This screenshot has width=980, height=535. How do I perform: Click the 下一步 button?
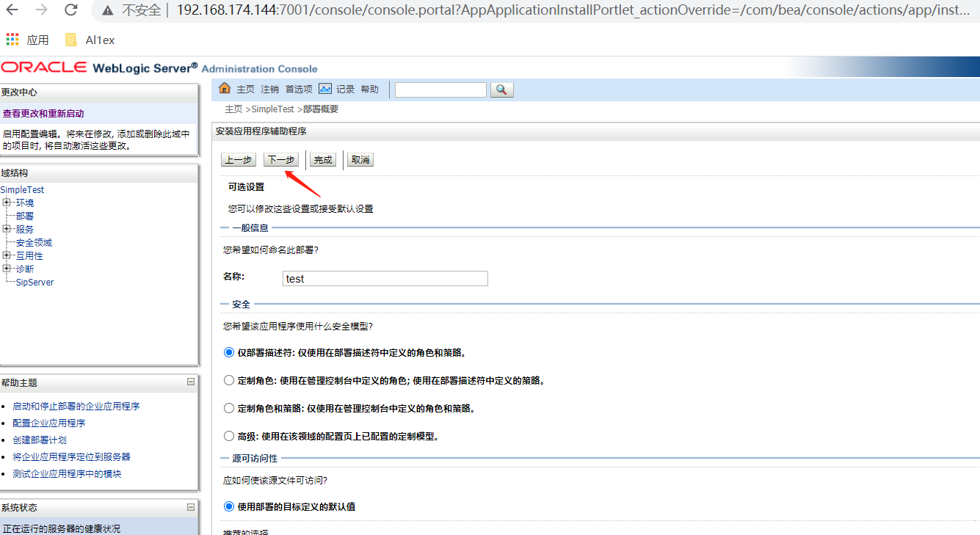pyautogui.click(x=281, y=160)
